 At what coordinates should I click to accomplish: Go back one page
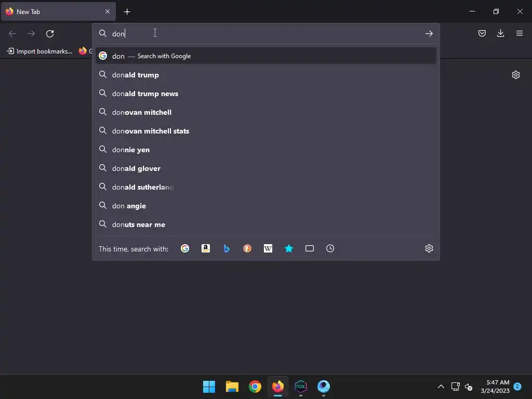tap(12, 34)
